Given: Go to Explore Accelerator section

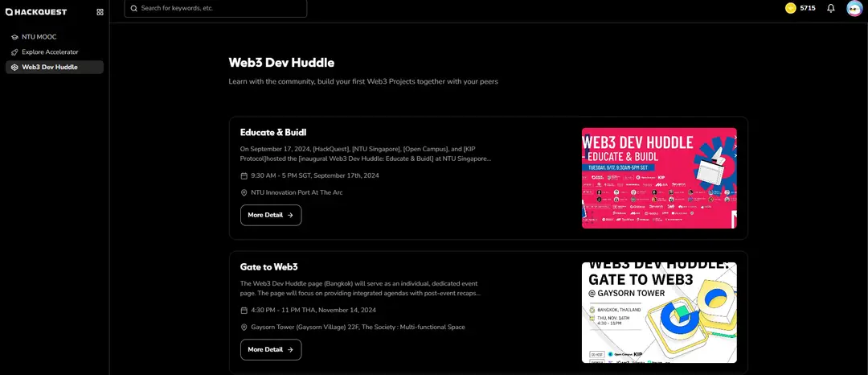Looking at the screenshot, I should 50,52.
